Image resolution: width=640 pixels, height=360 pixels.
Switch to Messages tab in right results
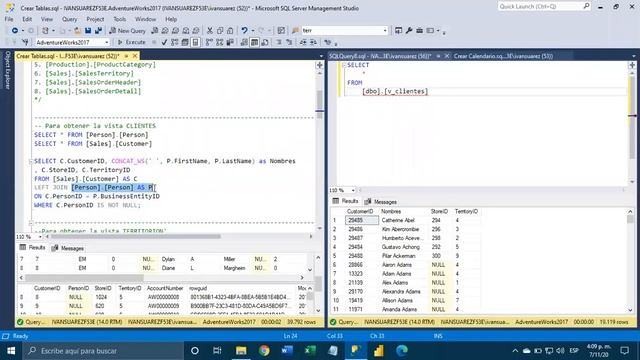pyautogui.click(x=381, y=202)
